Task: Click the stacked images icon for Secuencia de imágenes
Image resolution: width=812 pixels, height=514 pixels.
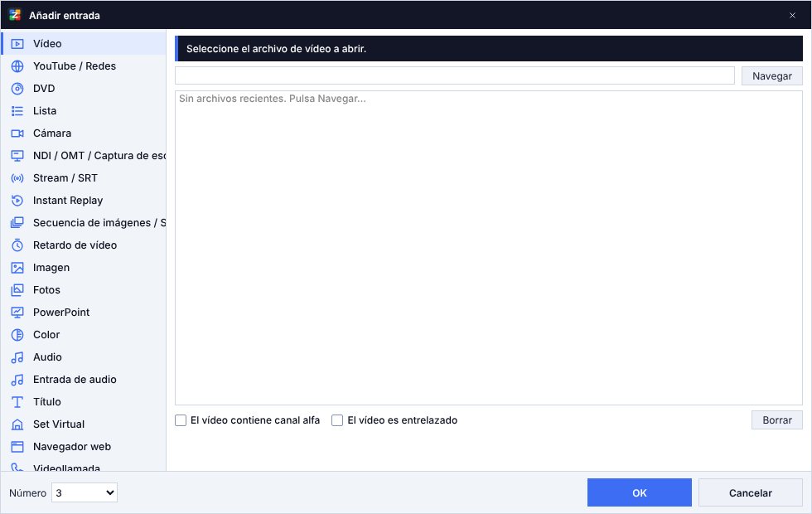Action: [17, 223]
